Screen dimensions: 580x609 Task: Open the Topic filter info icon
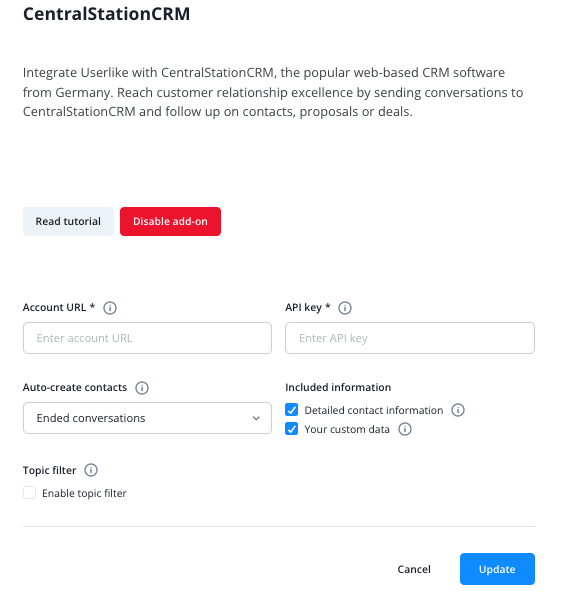point(91,470)
